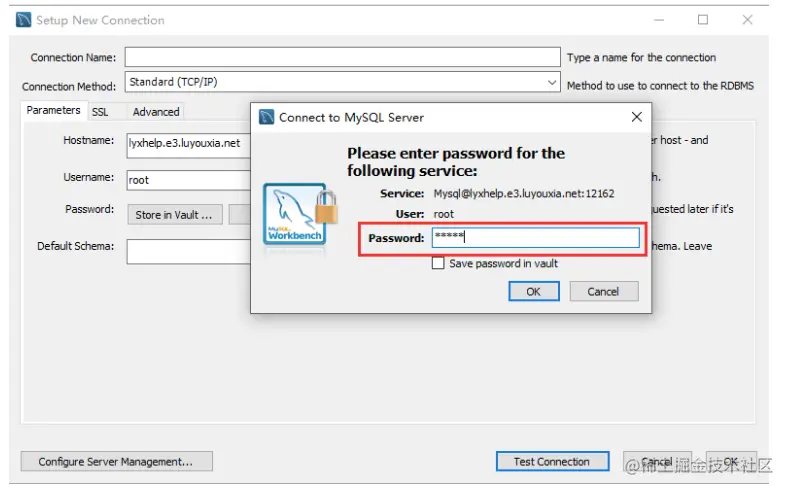Screen dimensions: 789x491
Task: Close the Setup New Connection window
Action: (747, 20)
